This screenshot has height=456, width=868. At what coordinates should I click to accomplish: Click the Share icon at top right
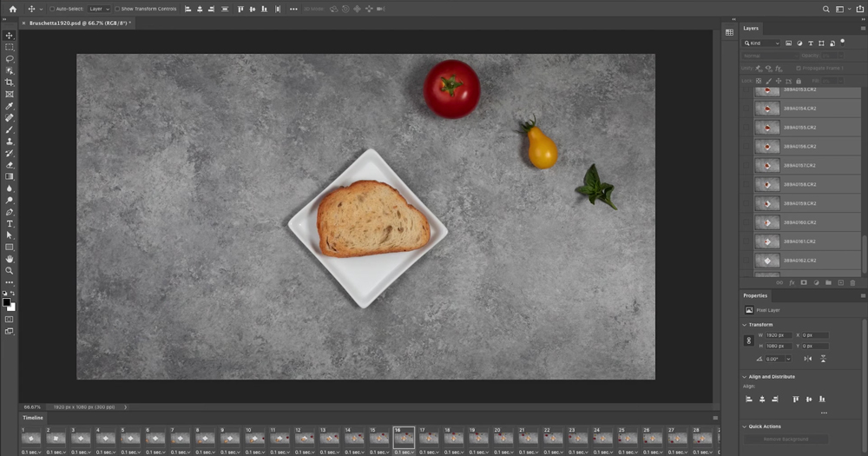(x=859, y=9)
